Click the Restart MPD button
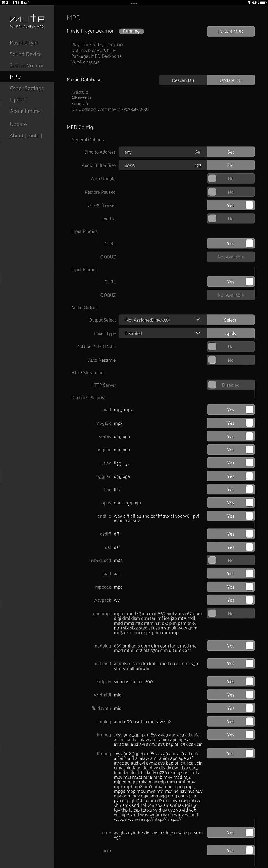The width and height of the screenshot is (268, 868). [231, 31]
